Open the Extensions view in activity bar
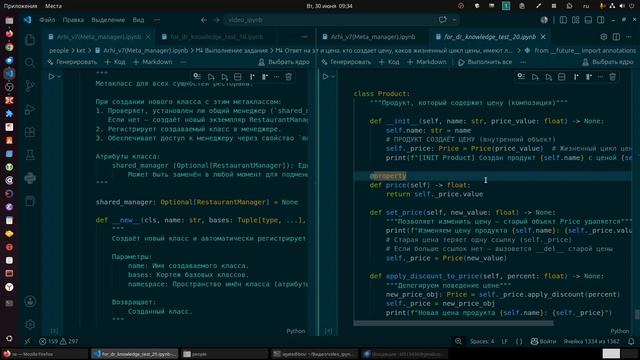640x360 pixels. [x=30, y=132]
